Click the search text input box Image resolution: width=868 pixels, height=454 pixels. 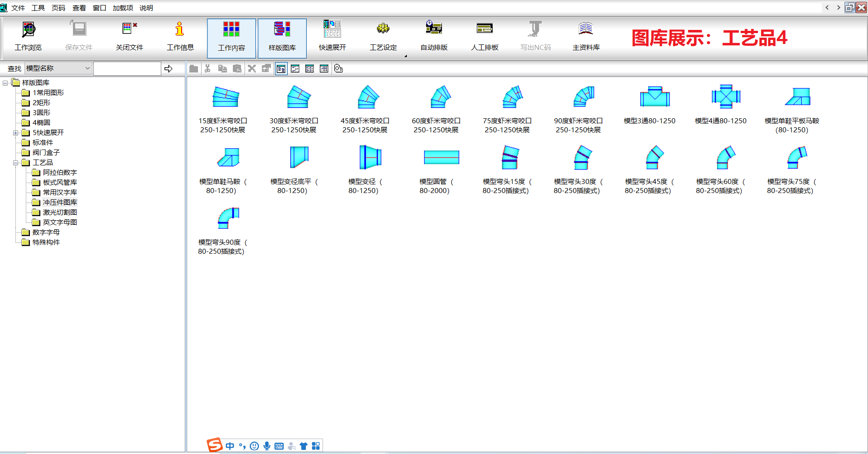coord(127,69)
